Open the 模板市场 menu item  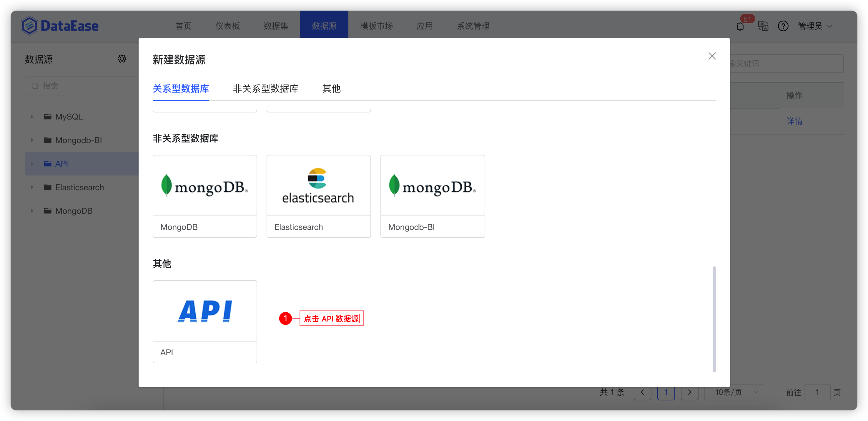(x=376, y=26)
